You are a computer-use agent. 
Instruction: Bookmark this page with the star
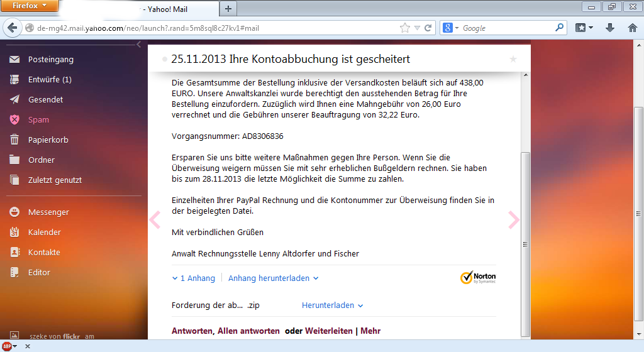click(405, 28)
